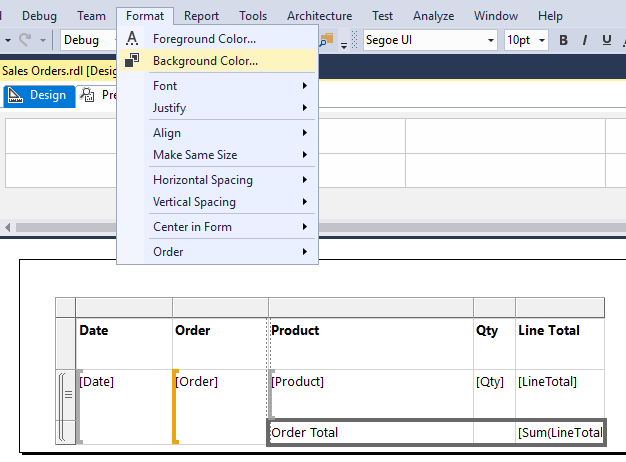Switch to the Sales Orders.rdl tab
Screen dimensions: 626x462
point(57,71)
